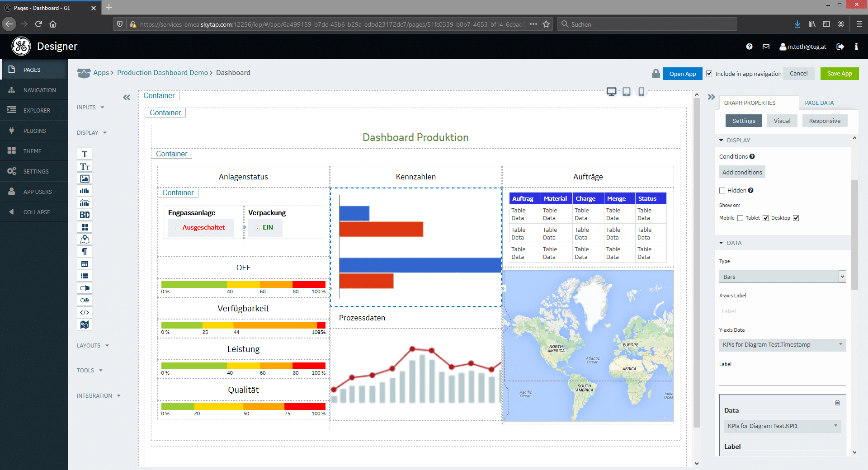This screenshot has height=470, width=868.
Task: Click the Save App button
Action: click(x=839, y=74)
